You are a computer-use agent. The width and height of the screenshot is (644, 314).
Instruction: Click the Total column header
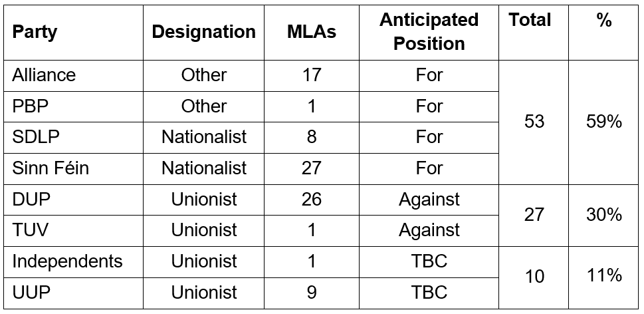pyautogui.click(x=530, y=20)
